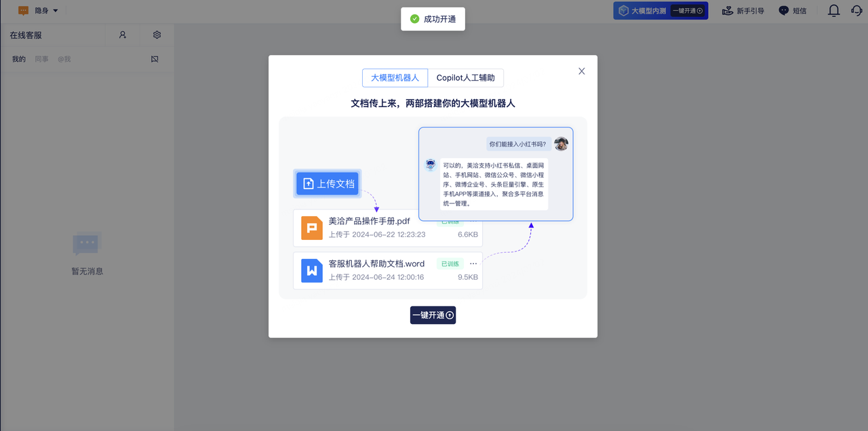Click 美洽产品操作手册.pdf file name
Viewport: 868px width, 431px height.
pyautogui.click(x=369, y=221)
